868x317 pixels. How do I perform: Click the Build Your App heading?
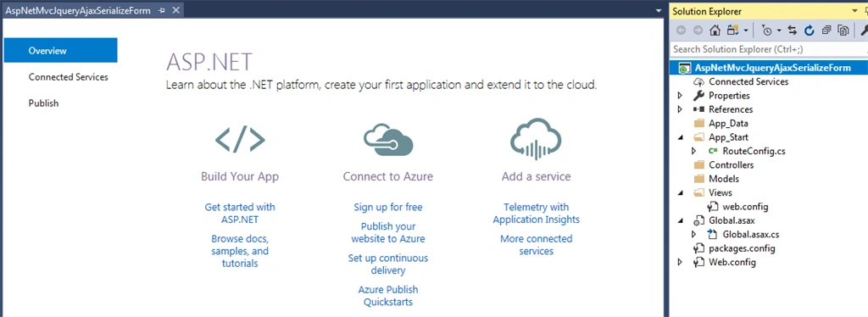point(240,176)
